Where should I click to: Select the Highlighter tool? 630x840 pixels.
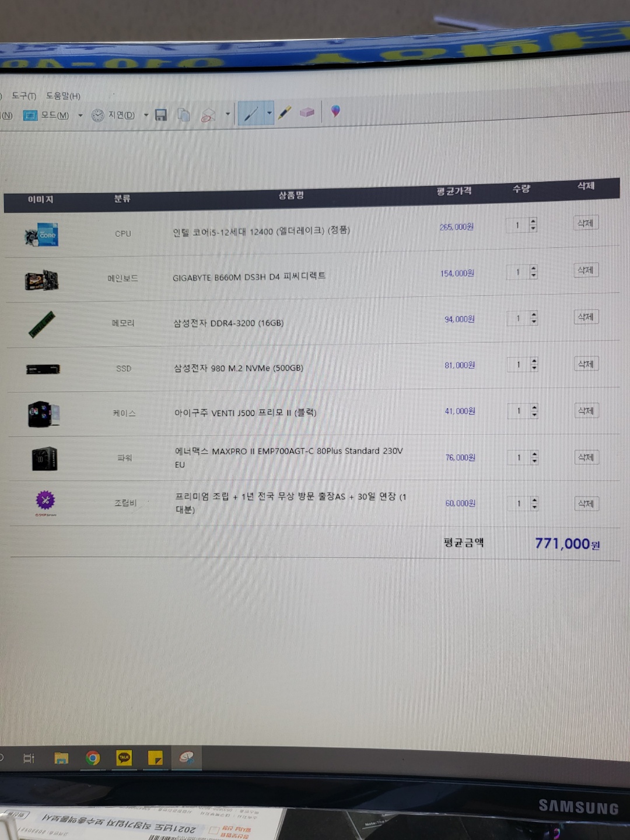(285, 113)
